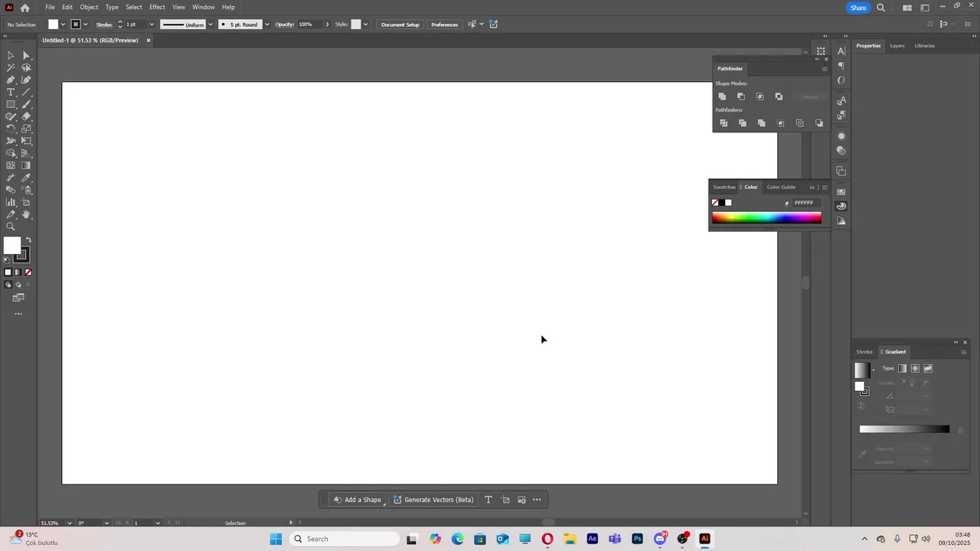The image size is (980, 551).
Task: Open the Object menu
Action: (89, 7)
